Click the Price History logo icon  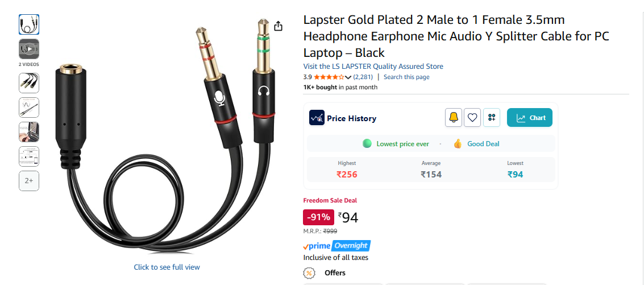click(317, 118)
